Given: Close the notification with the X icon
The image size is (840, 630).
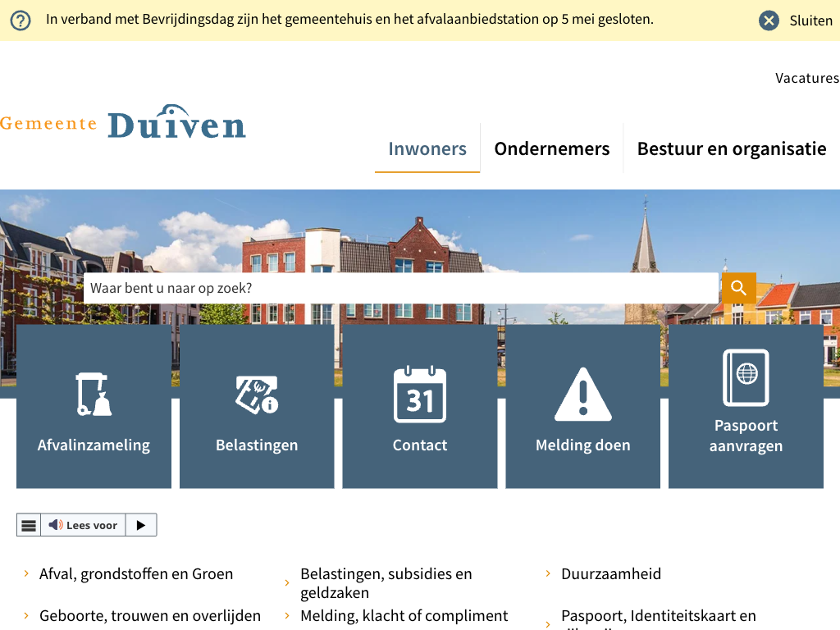Looking at the screenshot, I should click(x=769, y=21).
